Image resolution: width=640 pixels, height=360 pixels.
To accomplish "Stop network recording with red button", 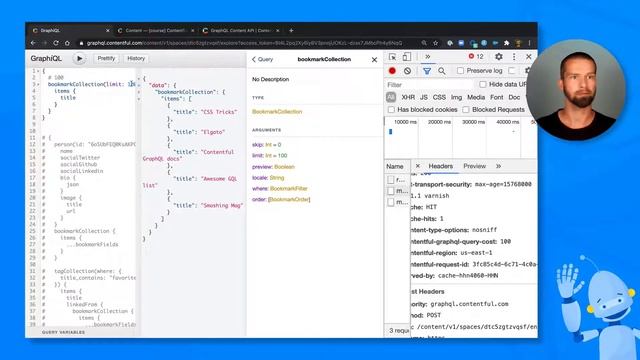I will (x=392, y=71).
